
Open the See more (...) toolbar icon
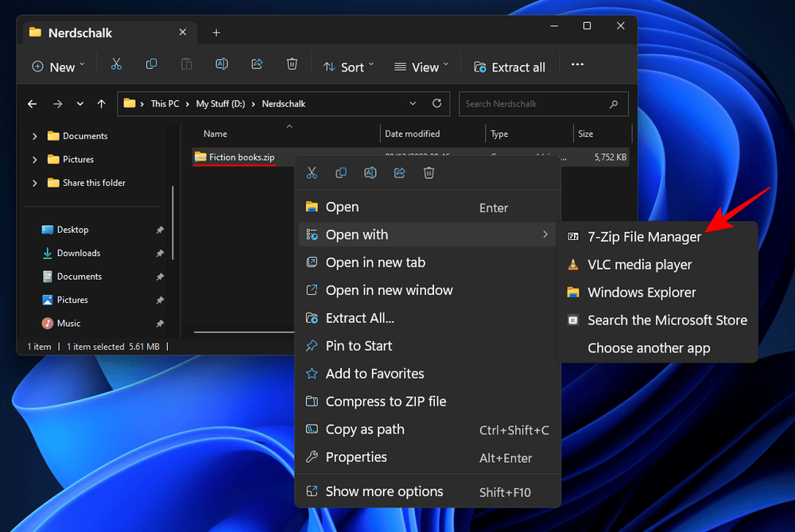pyautogui.click(x=577, y=64)
